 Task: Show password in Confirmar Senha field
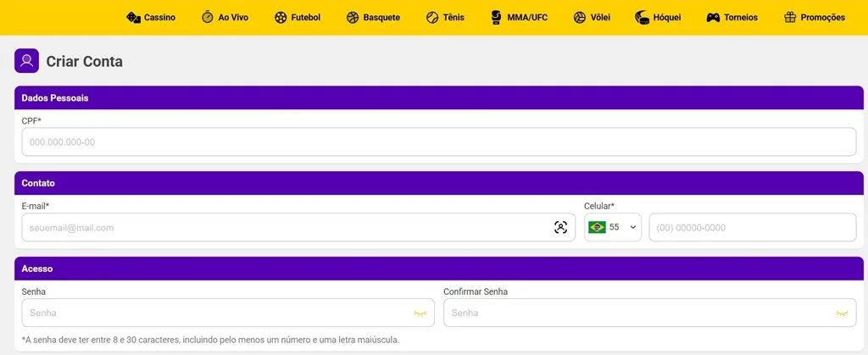841,313
